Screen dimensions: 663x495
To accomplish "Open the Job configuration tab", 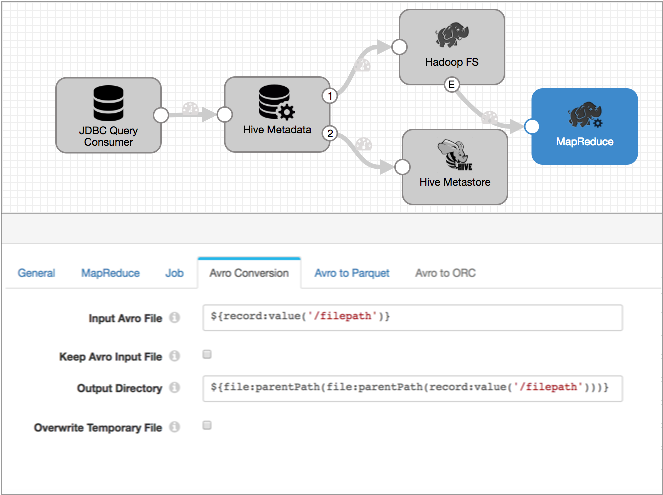I will pyautogui.click(x=174, y=273).
